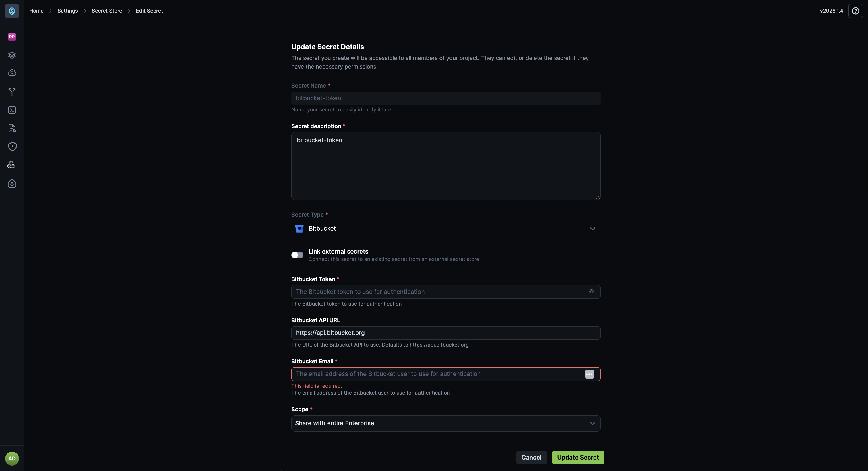Open the cloud discovery sidebar icon
868x471 pixels.
12,72
